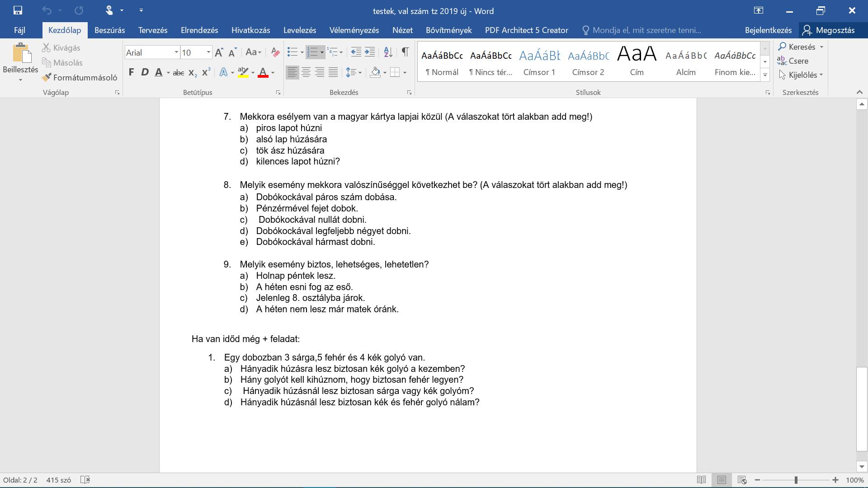This screenshot has width=868, height=488.
Task: Increase indent of the list
Action: (x=370, y=52)
